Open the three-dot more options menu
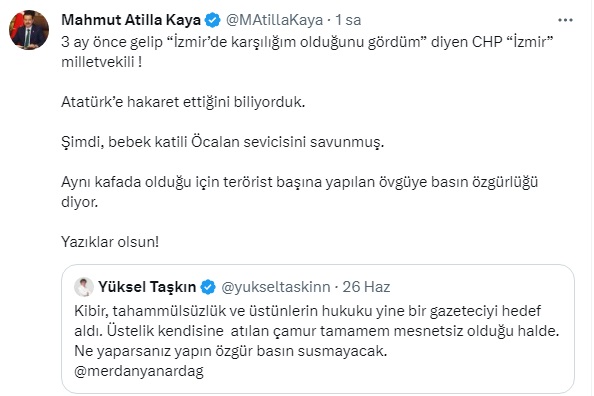This screenshot has height=396, width=594. 565,20
